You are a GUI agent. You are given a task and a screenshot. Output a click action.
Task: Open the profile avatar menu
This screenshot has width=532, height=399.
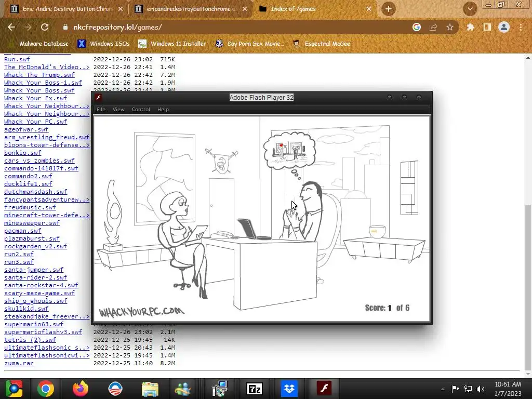pos(504,27)
